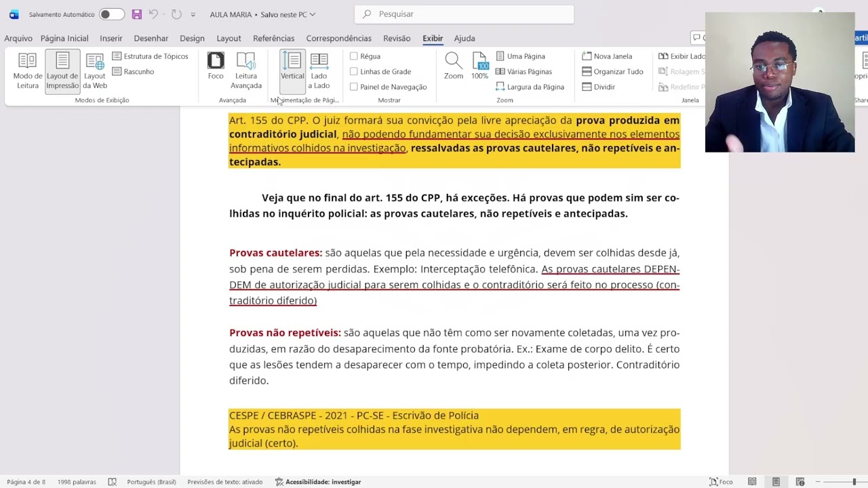This screenshot has width=868, height=488.
Task: Open the Zoom dialog
Action: pos(454,66)
